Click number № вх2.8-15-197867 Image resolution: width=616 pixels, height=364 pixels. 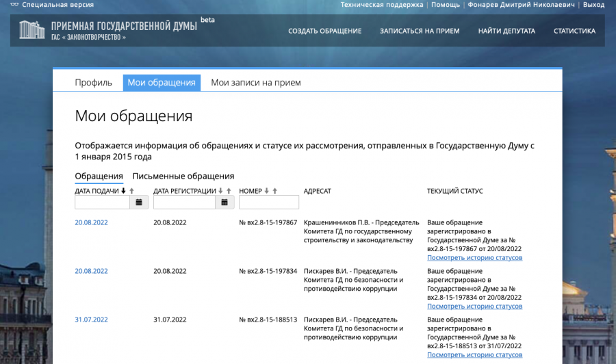[x=268, y=222]
